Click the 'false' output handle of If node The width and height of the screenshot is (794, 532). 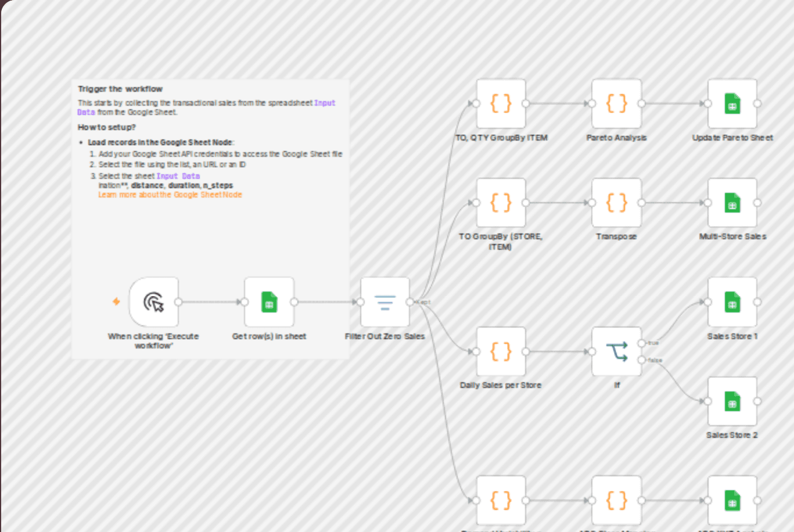(641, 360)
